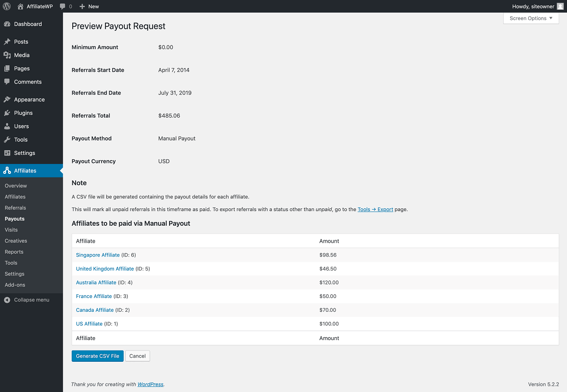Click the Posts pushpin icon

(7, 42)
